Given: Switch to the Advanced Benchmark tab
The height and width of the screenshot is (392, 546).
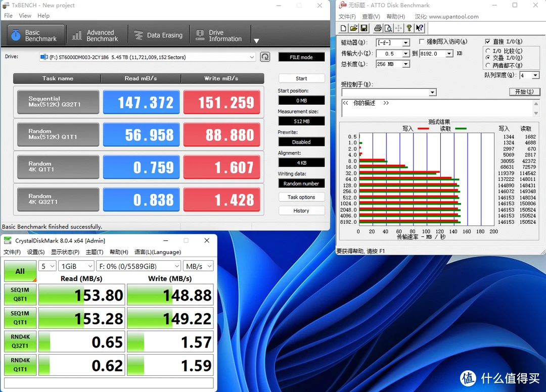Looking at the screenshot, I should pyautogui.click(x=96, y=35).
